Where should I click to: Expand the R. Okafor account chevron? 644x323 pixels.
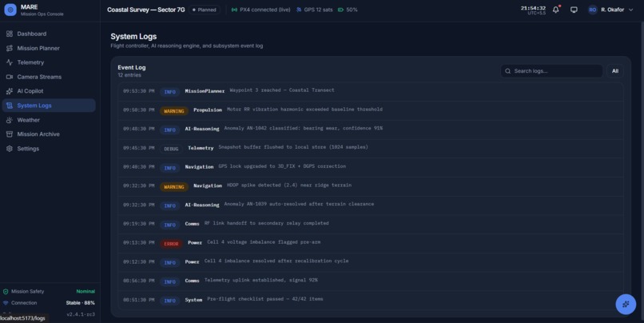[631, 10]
